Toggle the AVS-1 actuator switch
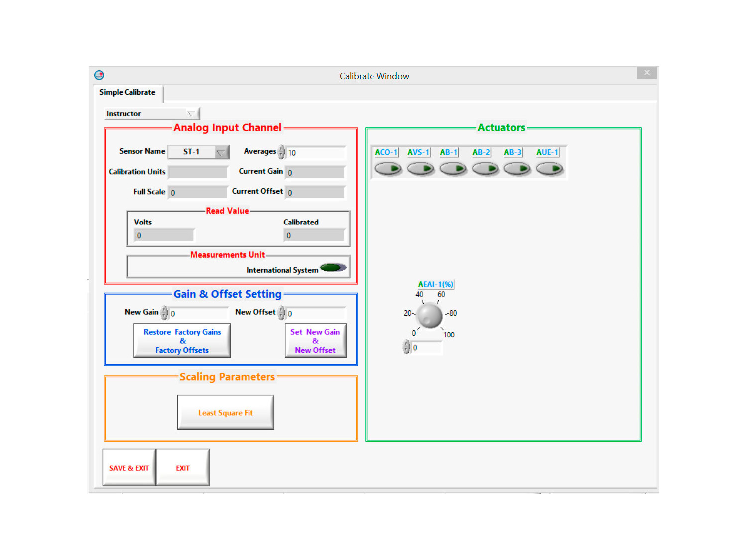This screenshot has width=747, height=560. pyautogui.click(x=421, y=169)
